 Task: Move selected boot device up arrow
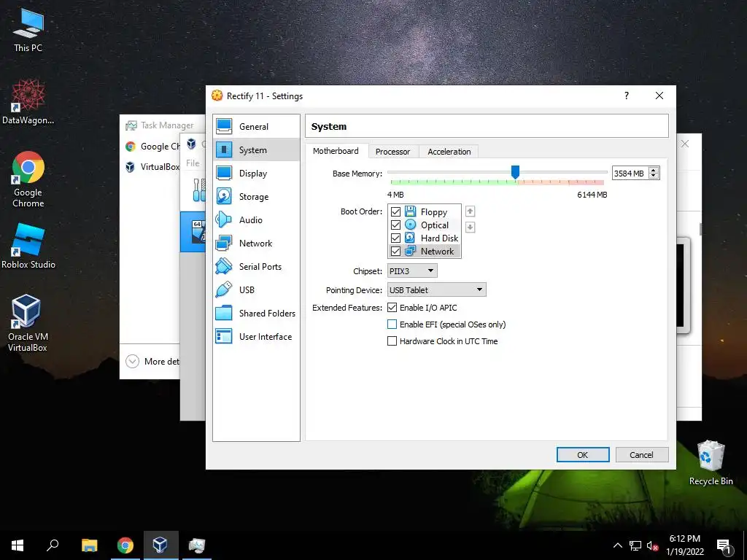coord(470,211)
